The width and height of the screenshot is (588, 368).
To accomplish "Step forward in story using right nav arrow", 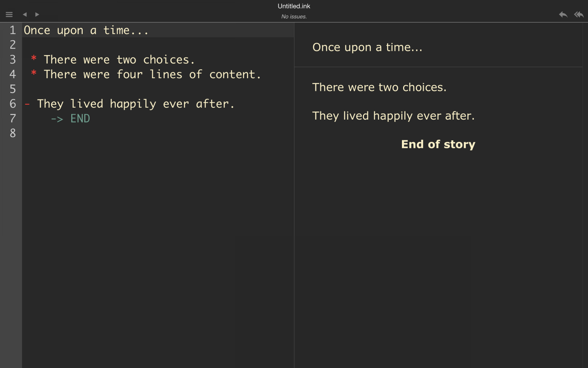I will click(x=37, y=14).
